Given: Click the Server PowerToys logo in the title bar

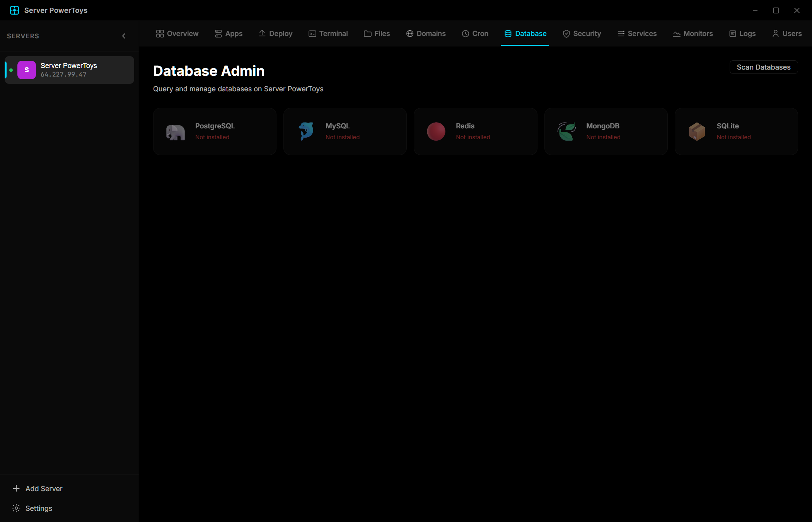Looking at the screenshot, I should tap(14, 10).
